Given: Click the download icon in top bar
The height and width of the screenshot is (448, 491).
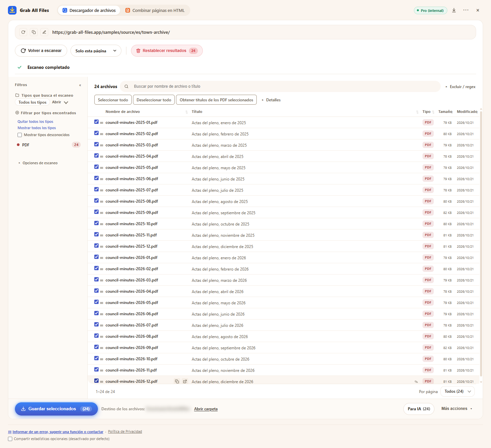Looking at the screenshot, I should (454, 10).
